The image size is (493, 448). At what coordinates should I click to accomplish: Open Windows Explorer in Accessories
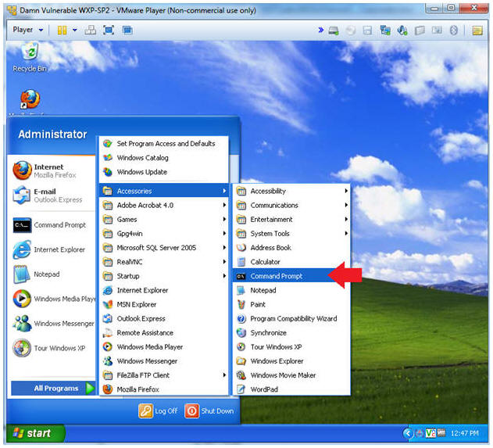[x=291, y=361]
